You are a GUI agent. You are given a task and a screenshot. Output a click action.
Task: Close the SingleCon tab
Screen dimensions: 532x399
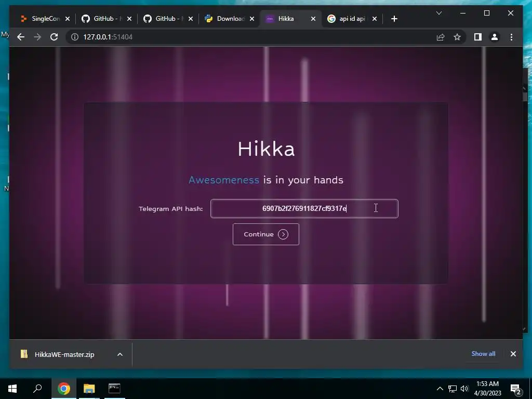tap(68, 19)
